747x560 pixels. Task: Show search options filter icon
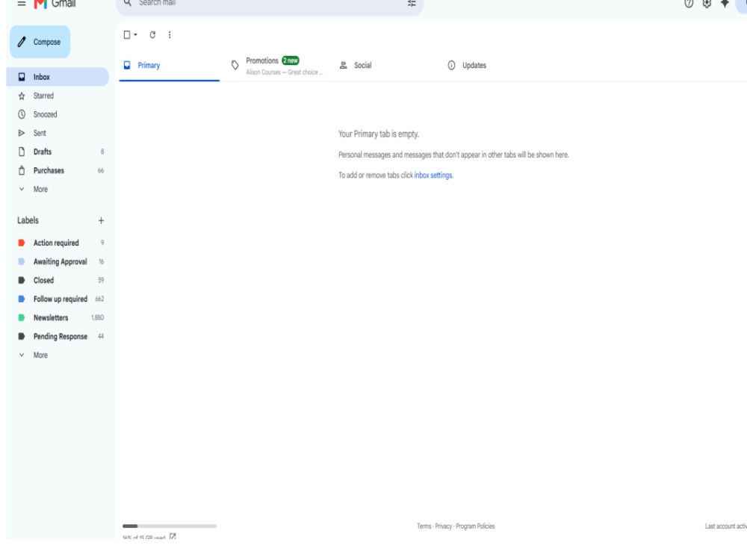click(412, 3)
